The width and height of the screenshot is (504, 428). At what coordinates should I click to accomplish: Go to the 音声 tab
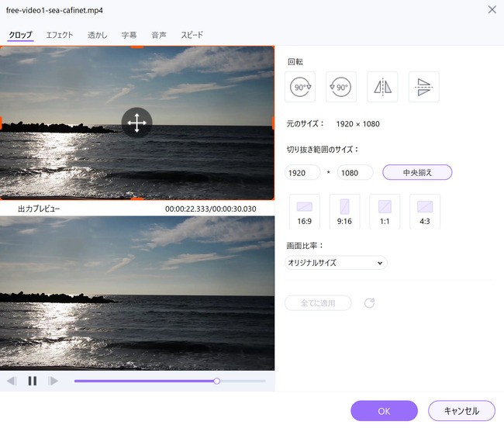159,35
